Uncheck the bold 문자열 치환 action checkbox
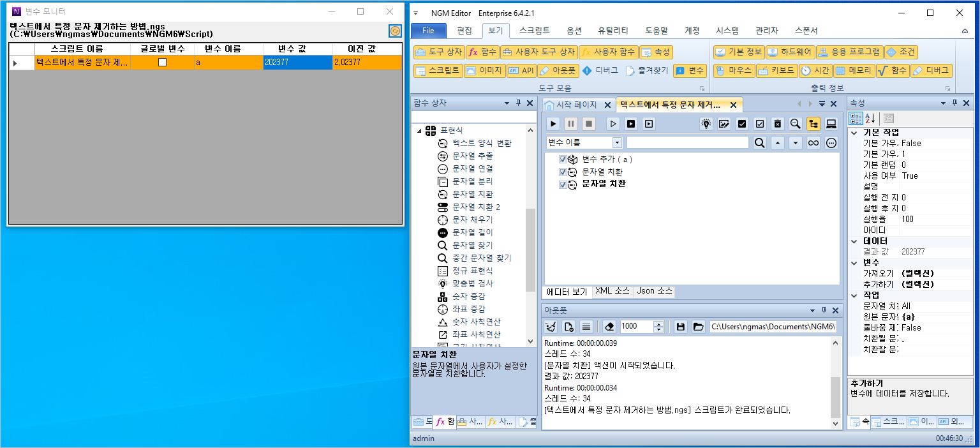 click(563, 184)
